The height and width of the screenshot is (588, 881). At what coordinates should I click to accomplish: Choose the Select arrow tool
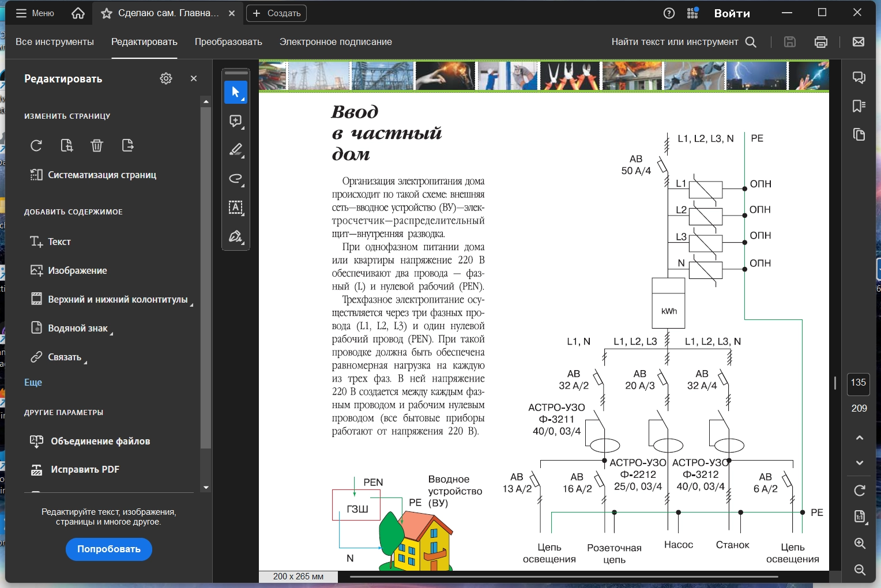pyautogui.click(x=236, y=92)
